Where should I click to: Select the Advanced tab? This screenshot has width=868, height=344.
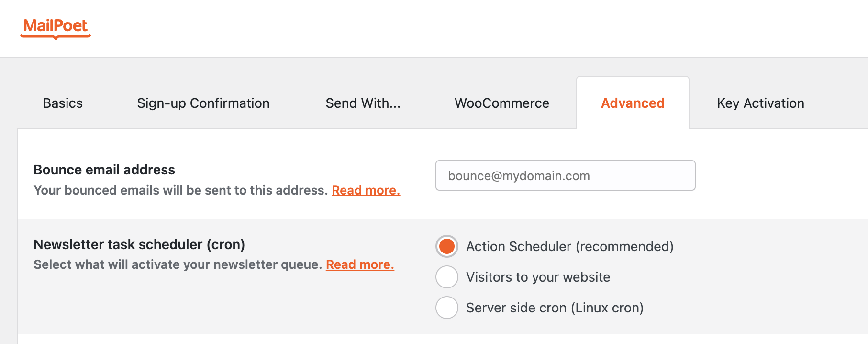(633, 103)
